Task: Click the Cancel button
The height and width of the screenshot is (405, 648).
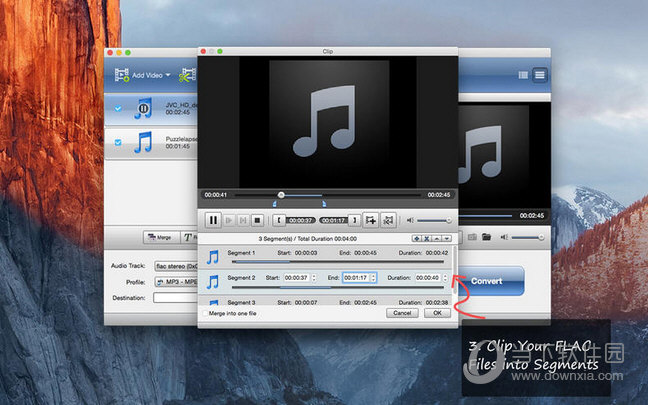Action: click(402, 313)
